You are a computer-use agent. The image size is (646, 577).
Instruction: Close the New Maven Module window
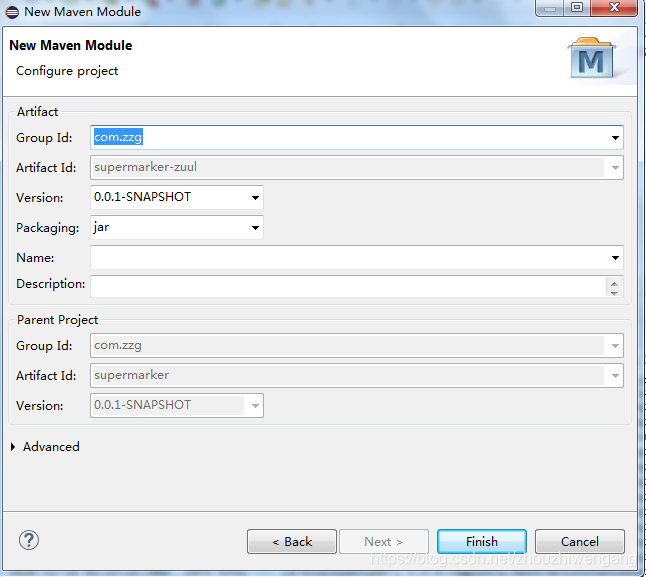click(x=614, y=7)
